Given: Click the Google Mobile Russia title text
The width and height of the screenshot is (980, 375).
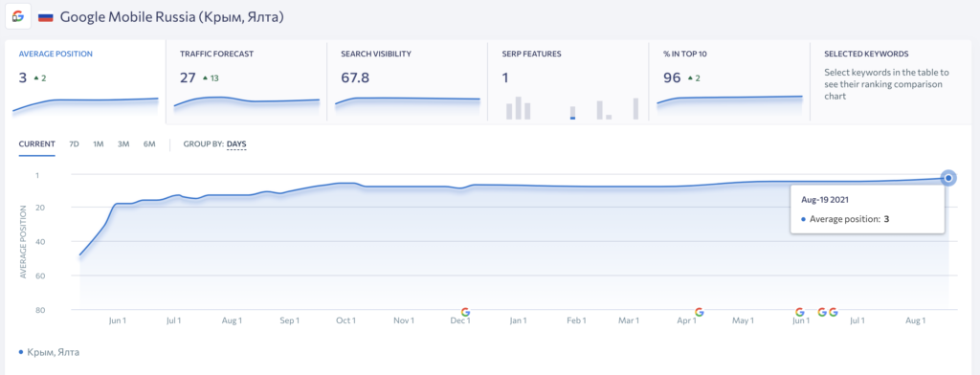Looking at the screenshot, I should pyautogui.click(x=172, y=17).
